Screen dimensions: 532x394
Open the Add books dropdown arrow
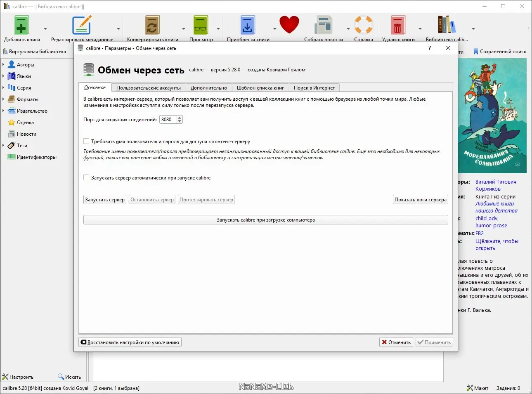45,29
